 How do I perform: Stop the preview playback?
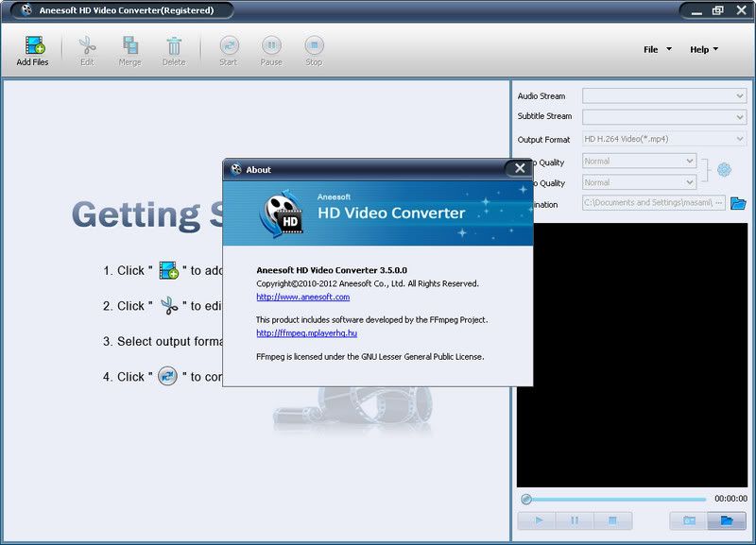tap(612, 520)
